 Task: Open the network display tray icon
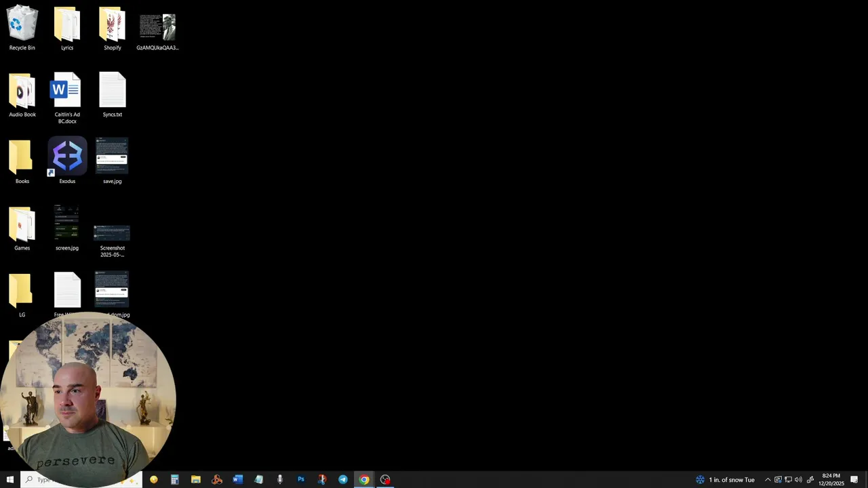pos(788,479)
